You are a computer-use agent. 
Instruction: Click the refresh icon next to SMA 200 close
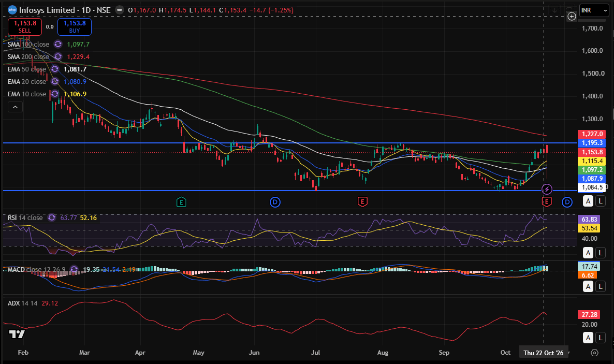click(x=58, y=57)
